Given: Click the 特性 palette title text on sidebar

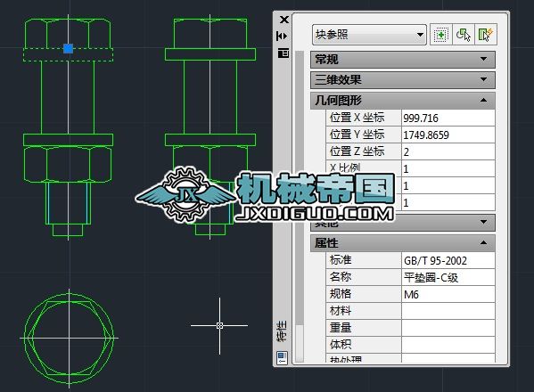Looking at the screenshot, I should tap(283, 331).
